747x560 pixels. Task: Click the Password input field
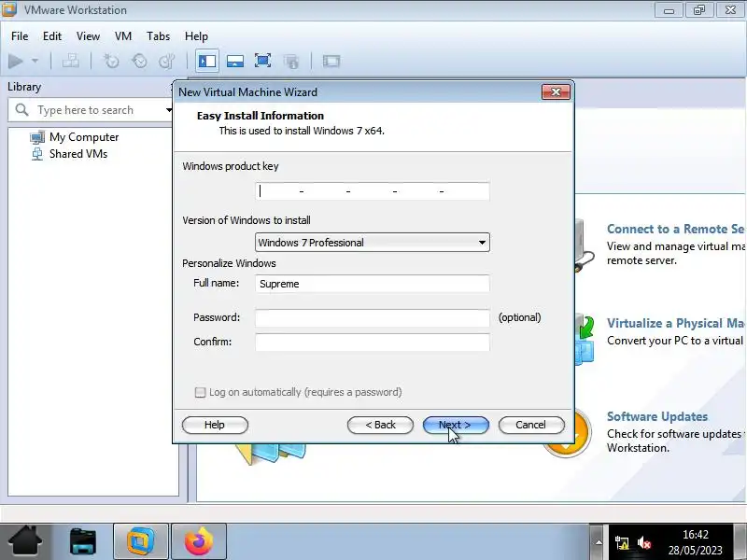(372, 318)
